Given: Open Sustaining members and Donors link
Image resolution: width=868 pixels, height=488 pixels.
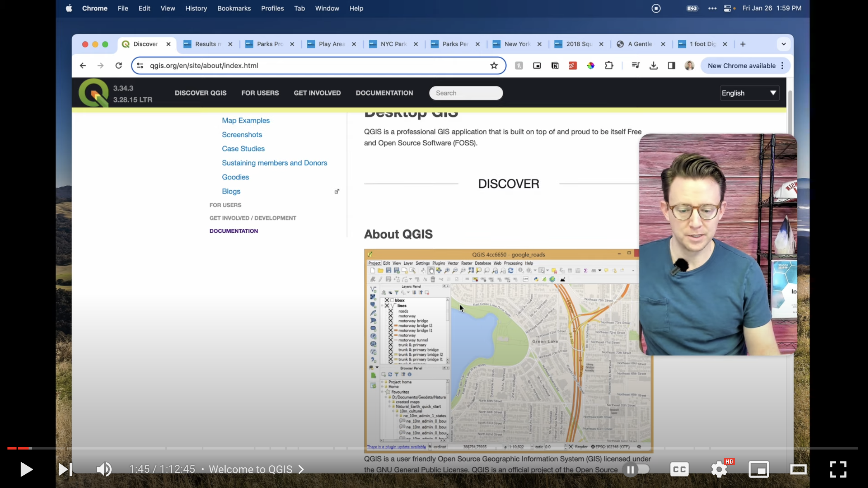Looking at the screenshot, I should coord(274,163).
